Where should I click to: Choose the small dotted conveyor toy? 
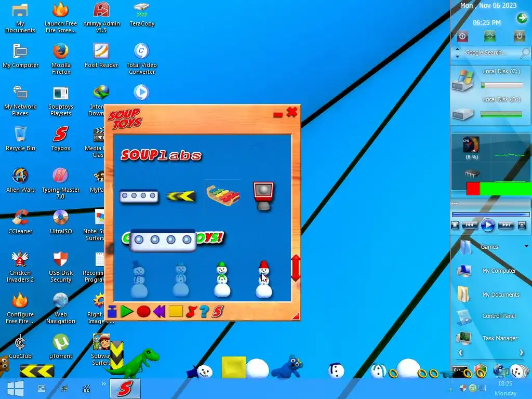coord(139,196)
